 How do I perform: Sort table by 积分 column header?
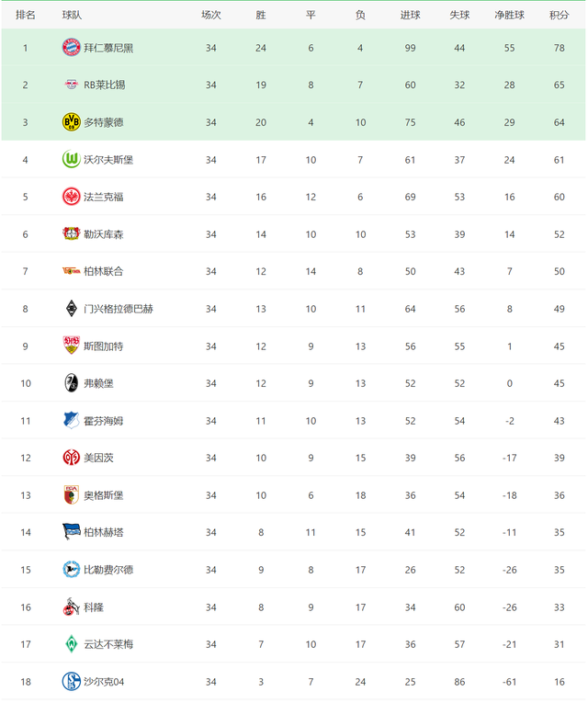(559, 16)
